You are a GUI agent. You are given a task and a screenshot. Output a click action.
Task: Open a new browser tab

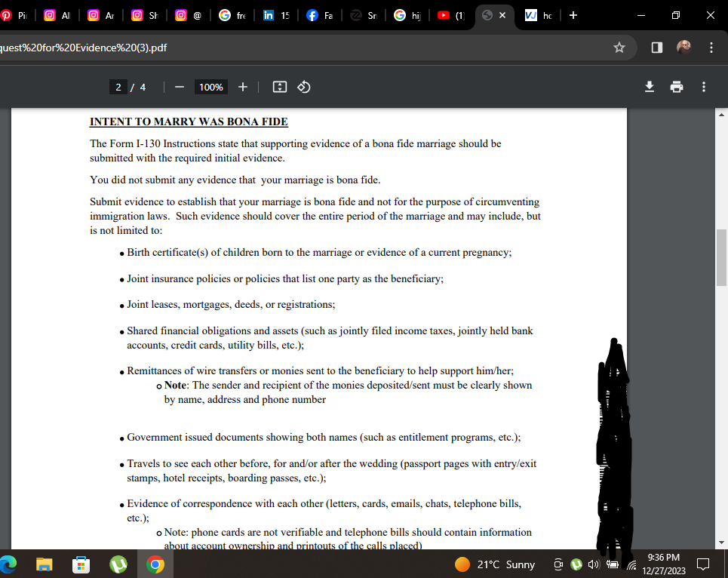573,15
